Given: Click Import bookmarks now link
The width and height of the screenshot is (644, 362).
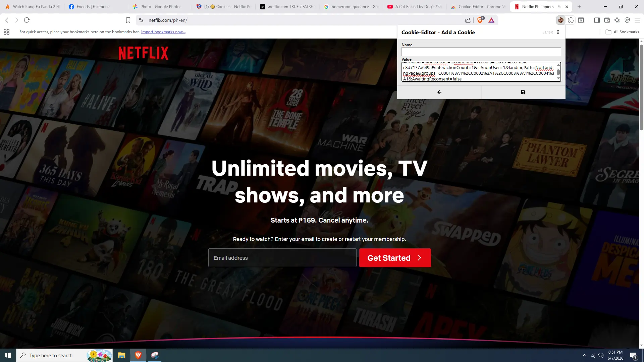Looking at the screenshot, I should [x=163, y=32].
